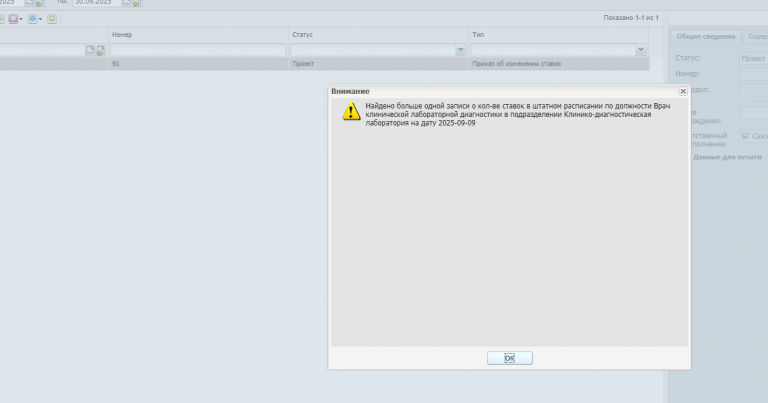
Task: Click the по date field 30.09.2025
Action: click(96, 2)
